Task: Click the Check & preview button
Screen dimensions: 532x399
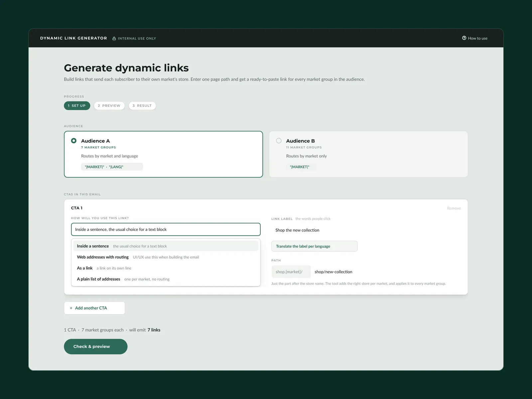Action: (95, 346)
